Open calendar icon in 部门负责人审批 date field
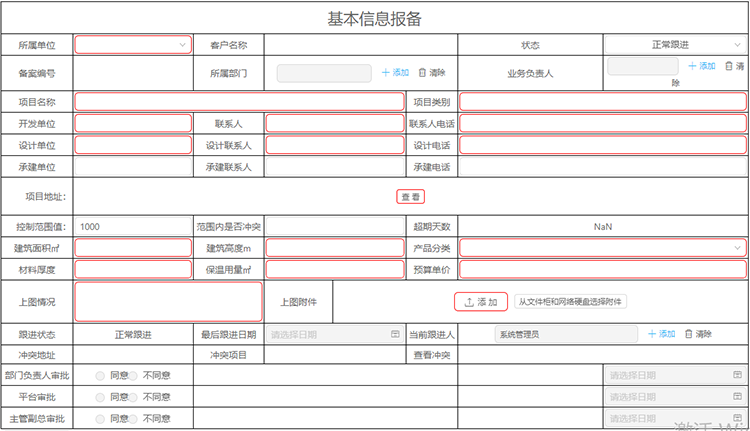 (x=735, y=375)
